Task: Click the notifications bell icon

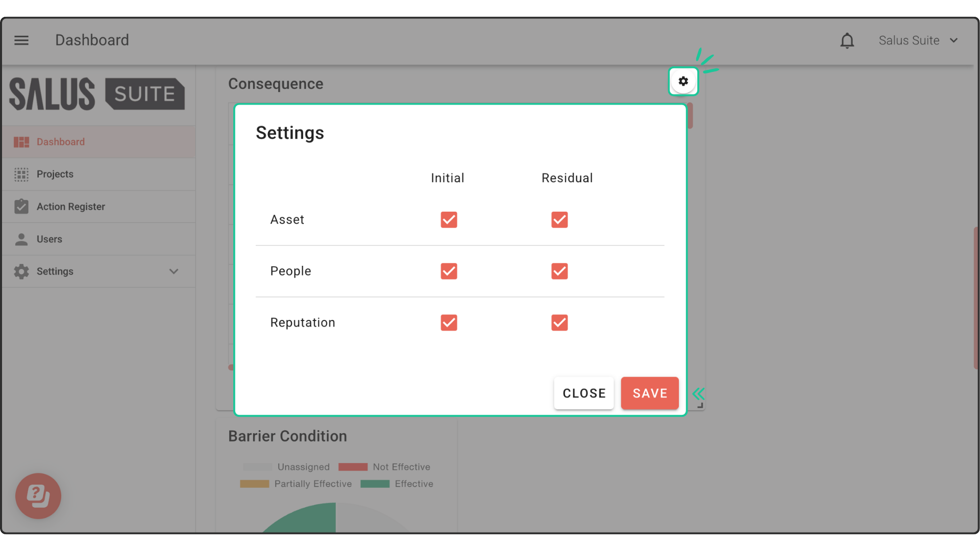Action: point(847,41)
